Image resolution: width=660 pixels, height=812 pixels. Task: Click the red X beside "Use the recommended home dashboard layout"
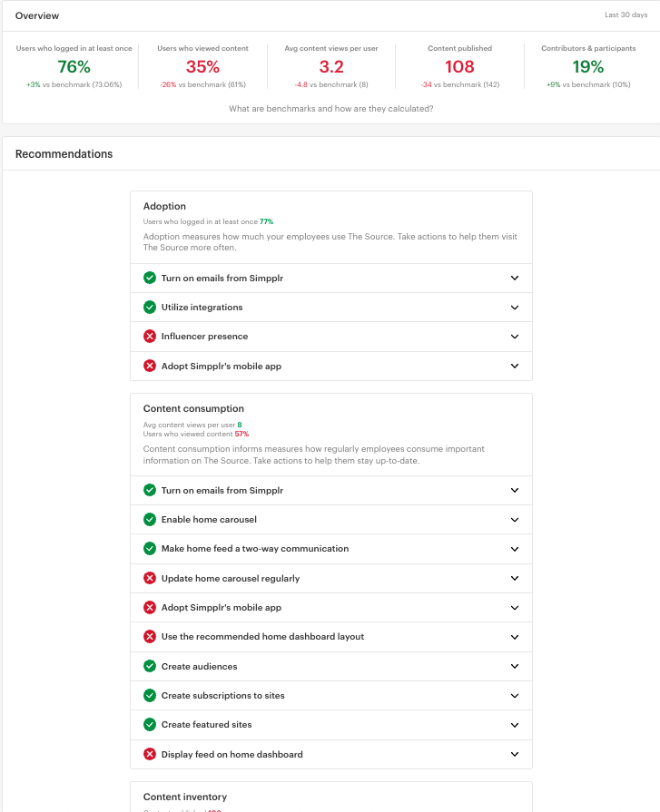150,636
